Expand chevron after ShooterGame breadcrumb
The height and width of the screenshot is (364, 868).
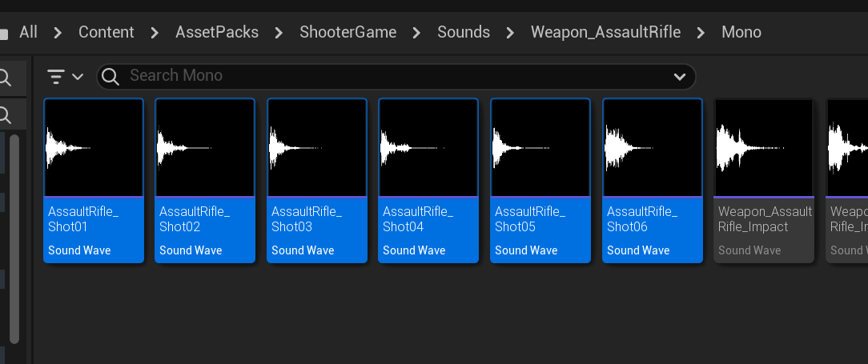(417, 33)
